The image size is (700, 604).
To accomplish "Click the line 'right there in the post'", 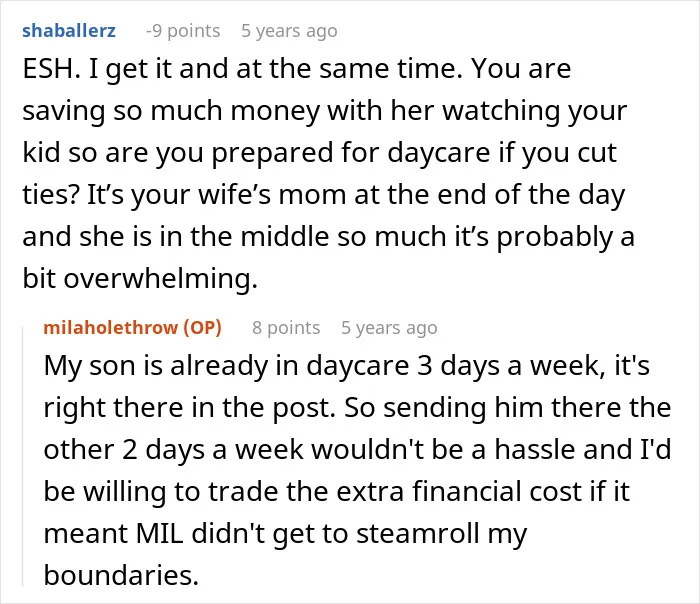I will pos(357,408).
